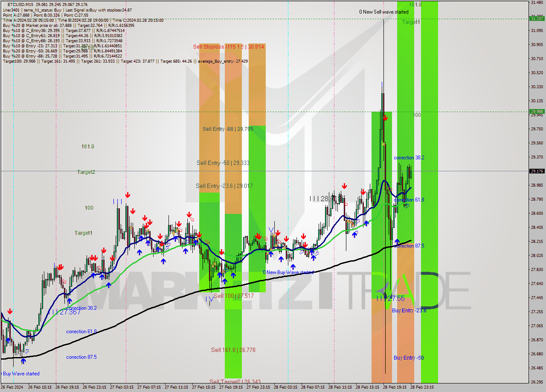Viewport: 546px width, 392px height.
Task: Select the 'Sell Entry -88 | 29.795' label
Action: 228,129
